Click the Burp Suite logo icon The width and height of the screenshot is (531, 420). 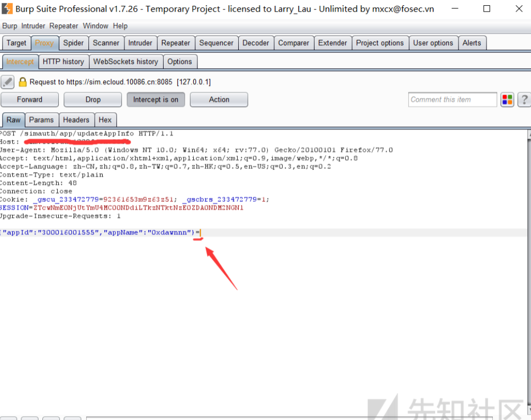click(7, 9)
